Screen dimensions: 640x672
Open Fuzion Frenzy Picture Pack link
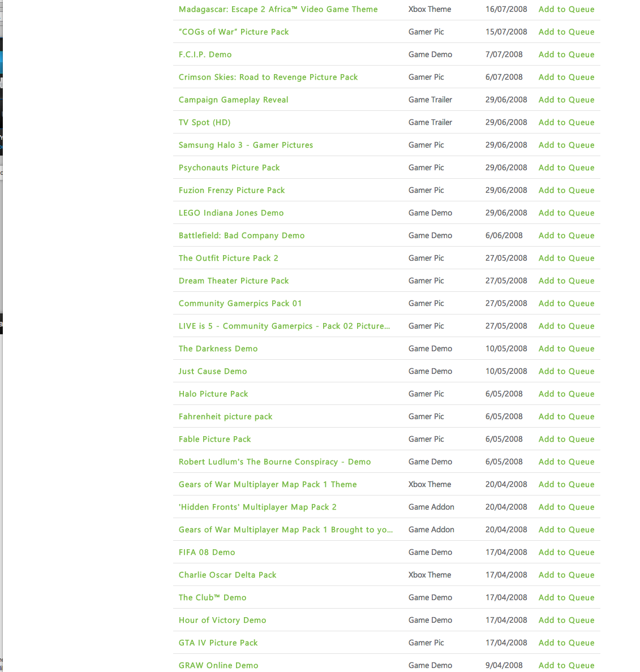(231, 190)
